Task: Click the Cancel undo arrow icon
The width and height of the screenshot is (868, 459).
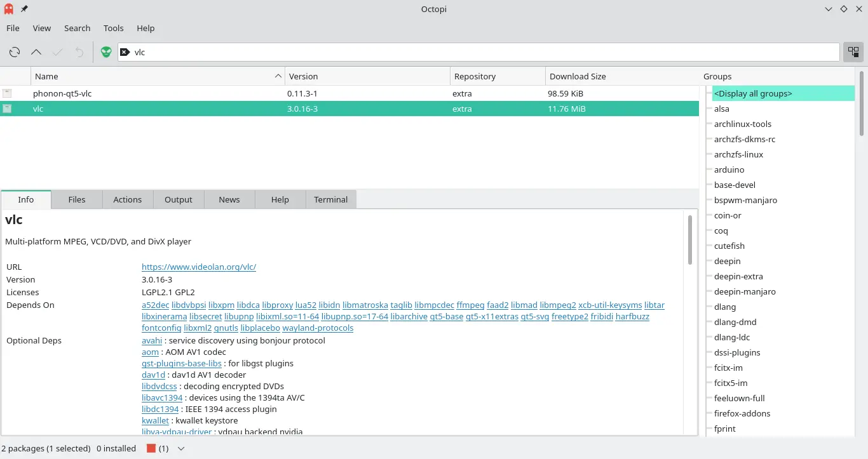Action: click(79, 52)
